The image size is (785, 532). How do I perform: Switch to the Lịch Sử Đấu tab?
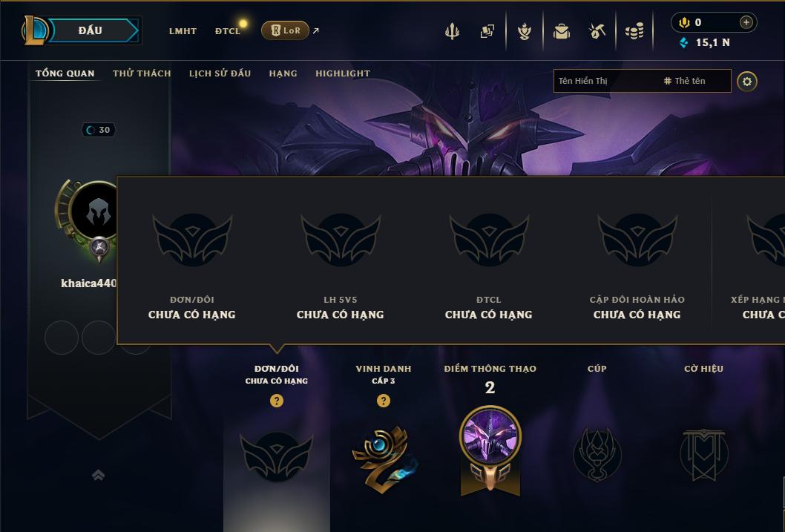pos(220,73)
